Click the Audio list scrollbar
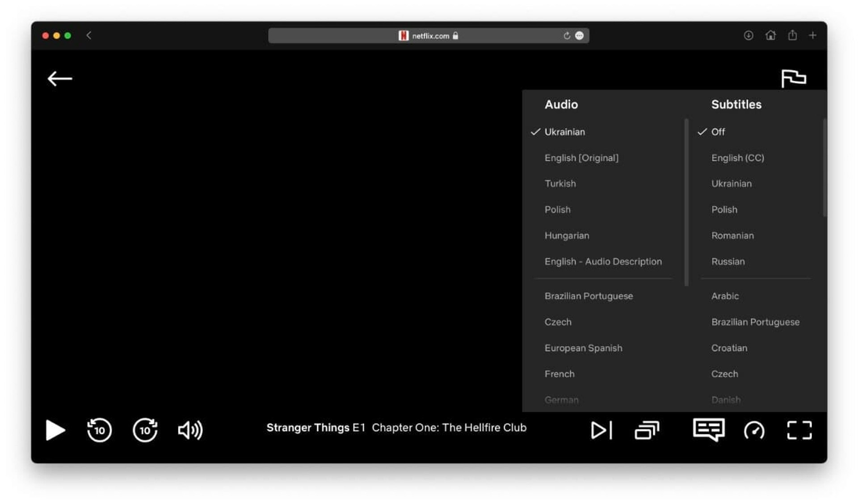 [x=686, y=202]
